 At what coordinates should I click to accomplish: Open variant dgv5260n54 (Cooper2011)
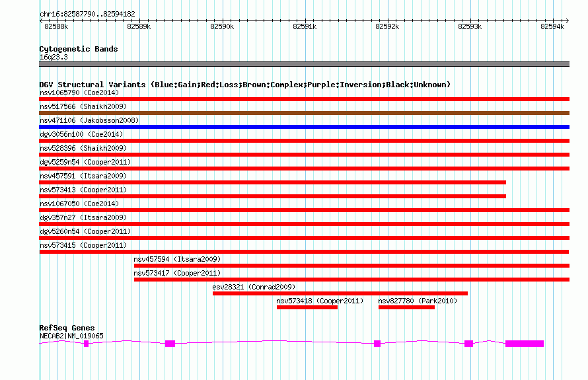point(85,231)
